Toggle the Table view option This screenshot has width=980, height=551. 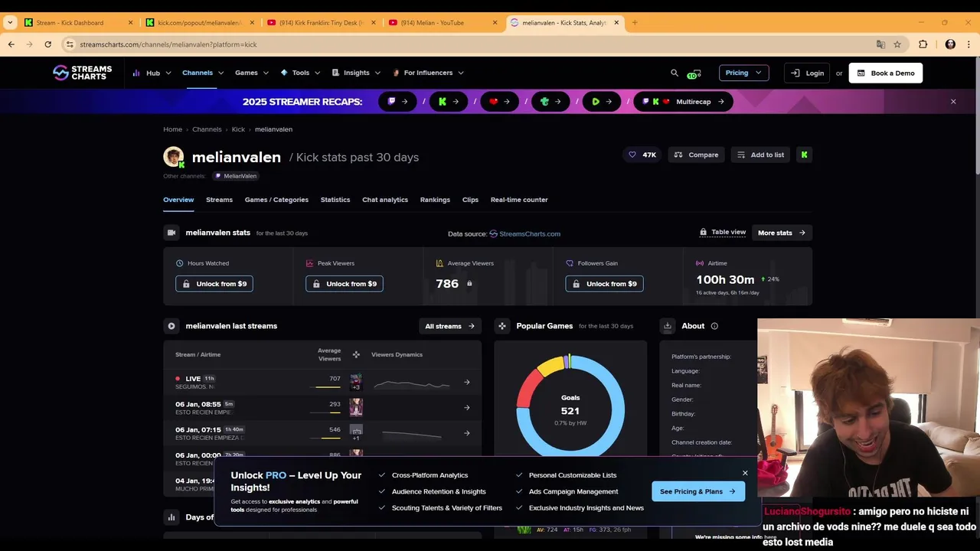pos(722,232)
